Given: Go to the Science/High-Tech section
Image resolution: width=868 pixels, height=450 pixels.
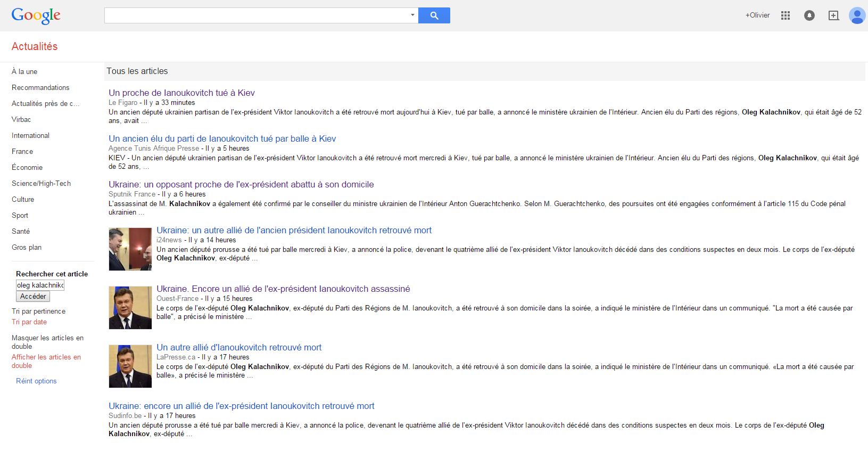Looking at the screenshot, I should coord(41,183).
